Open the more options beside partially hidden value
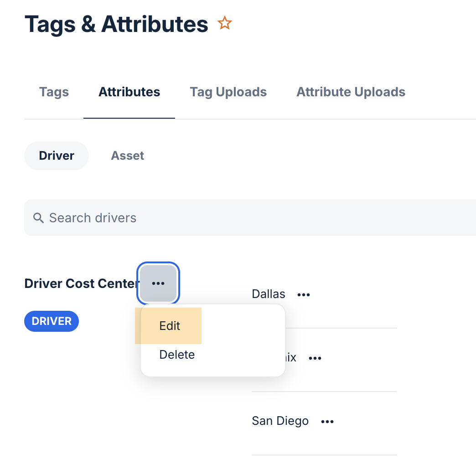This screenshot has height=460, width=476. point(315,358)
